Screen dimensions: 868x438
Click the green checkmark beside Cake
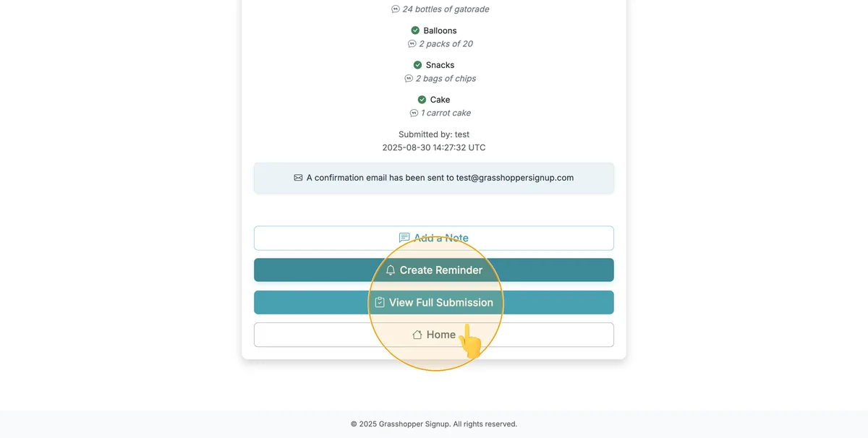pyautogui.click(x=422, y=100)
